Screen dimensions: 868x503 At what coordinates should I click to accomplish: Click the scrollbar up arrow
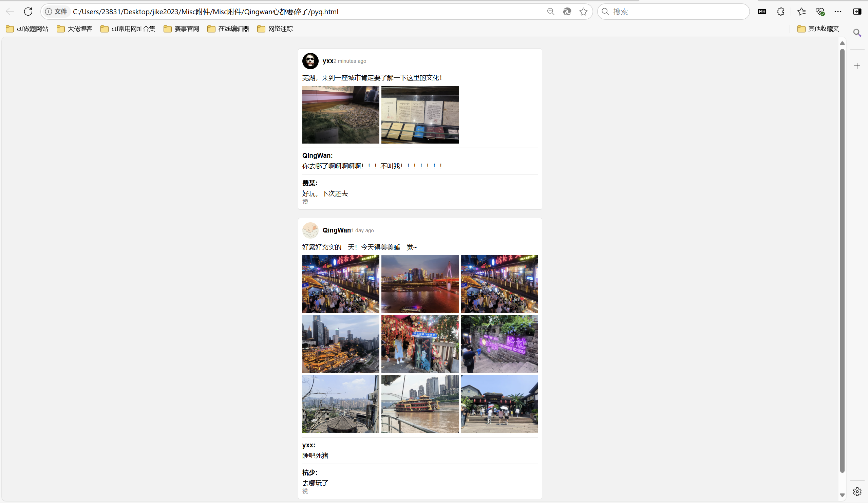pos(842,43)
